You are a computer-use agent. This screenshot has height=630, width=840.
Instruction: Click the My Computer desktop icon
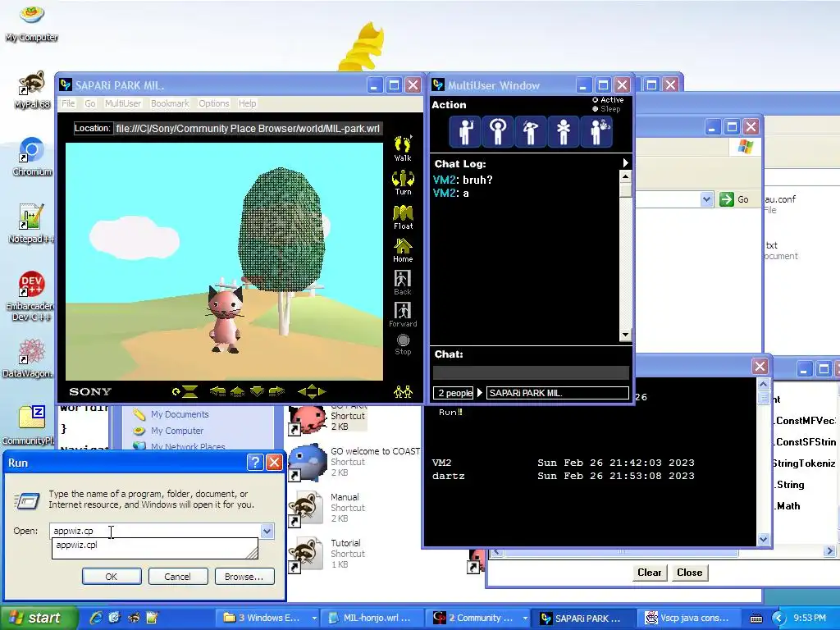[32, 22]
